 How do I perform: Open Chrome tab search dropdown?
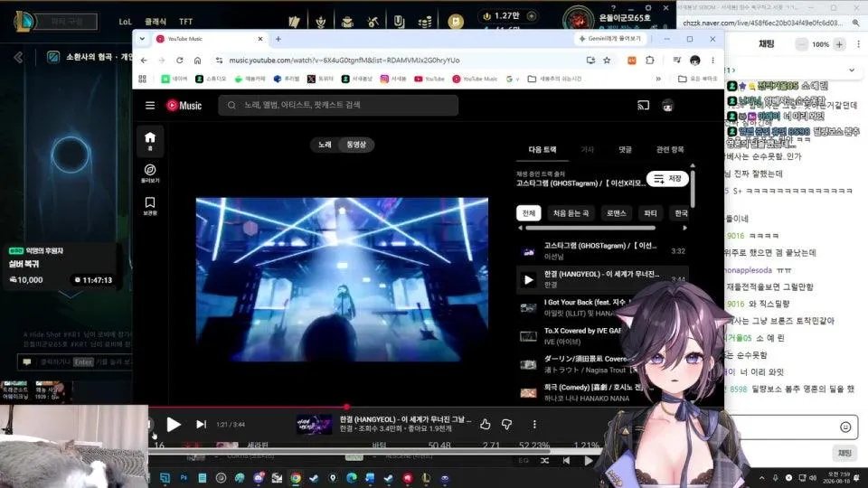click(142, 39)
